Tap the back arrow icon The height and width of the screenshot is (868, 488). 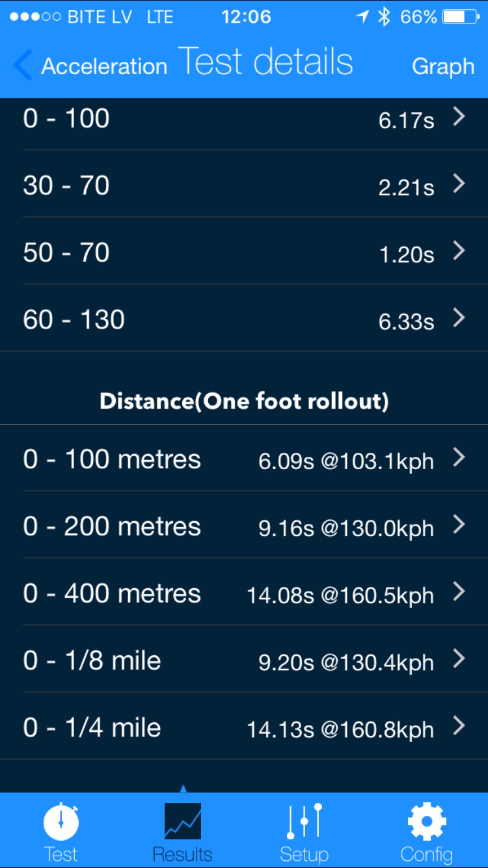click(x=22, y=66)
